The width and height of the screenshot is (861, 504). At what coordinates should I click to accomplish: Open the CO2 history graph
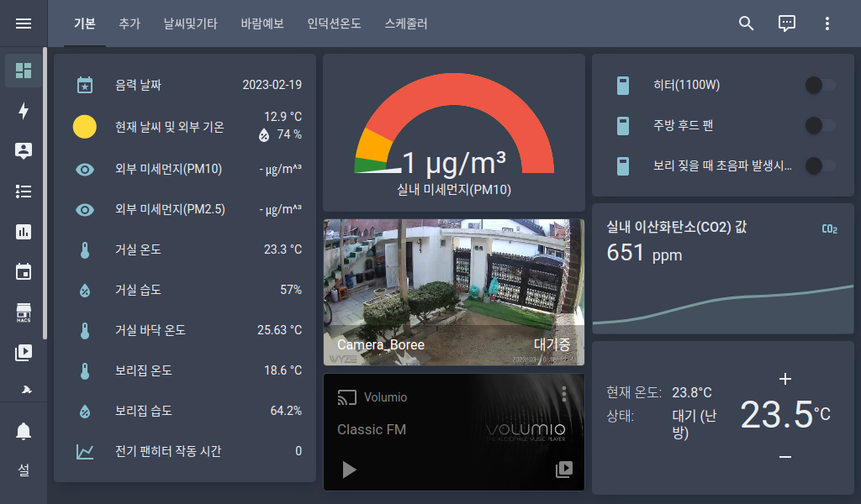click(x=723, y=309)
